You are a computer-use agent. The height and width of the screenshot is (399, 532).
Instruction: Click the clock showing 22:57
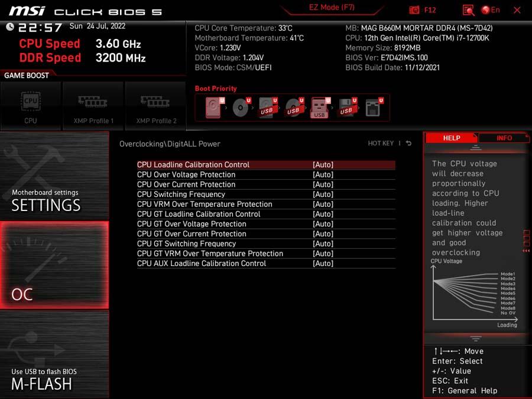click(x=40, y=27)
